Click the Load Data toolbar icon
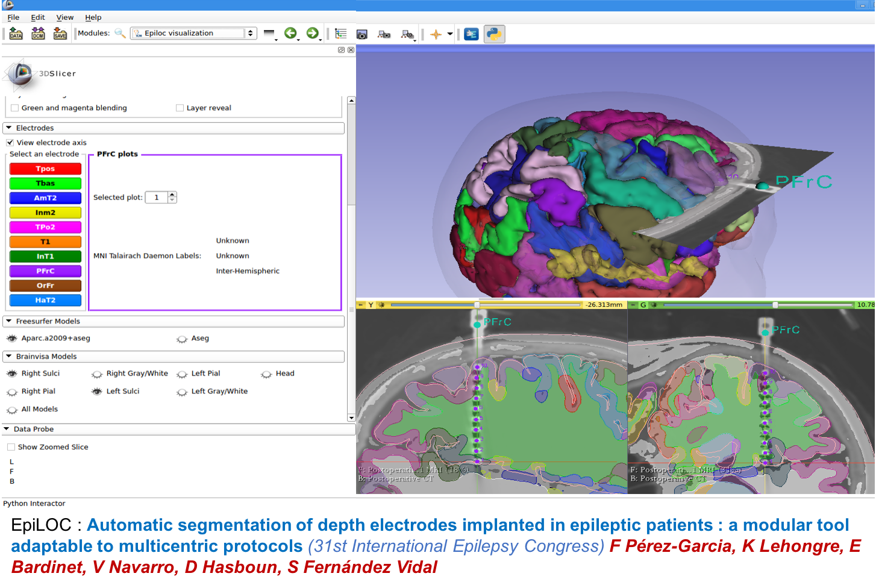The width and height of the screenshot is (876, 588). [16, 34]
